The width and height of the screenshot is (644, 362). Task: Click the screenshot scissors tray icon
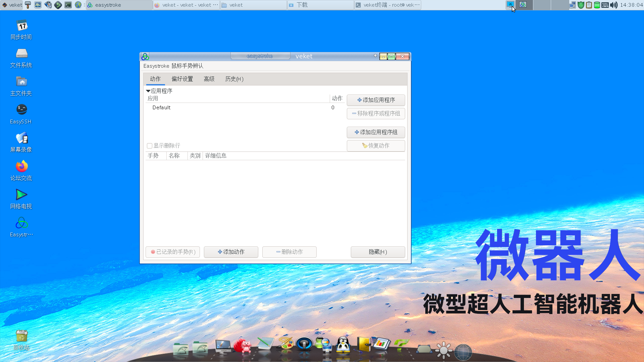511,4
